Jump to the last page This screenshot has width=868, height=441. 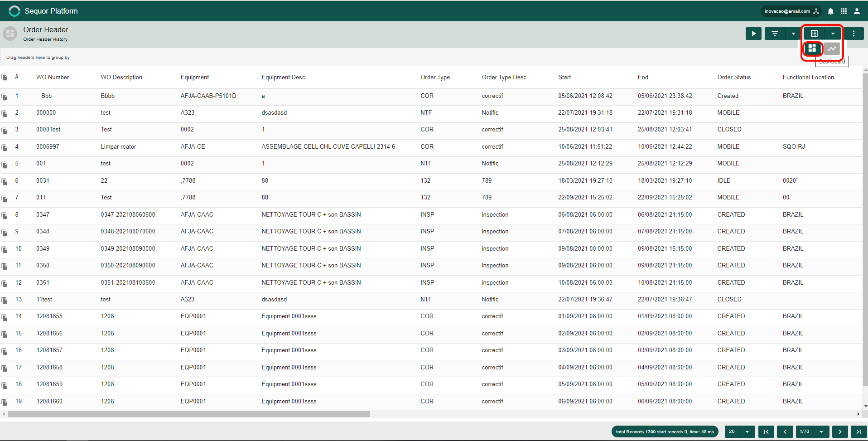click(859, 432)
